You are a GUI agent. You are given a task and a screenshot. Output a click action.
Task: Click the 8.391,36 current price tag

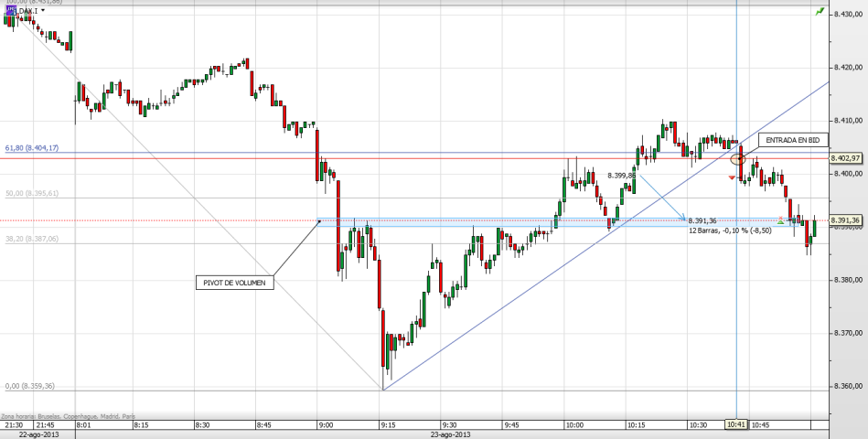pyautogui.click(x=847, y=220)
